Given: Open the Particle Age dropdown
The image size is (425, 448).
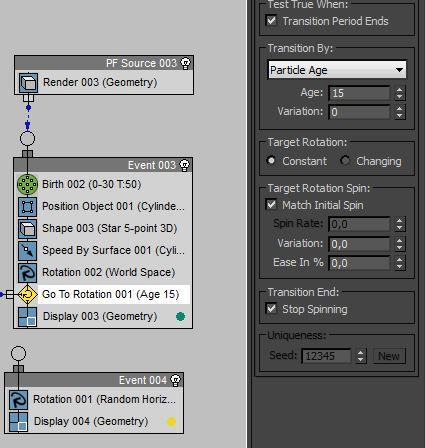Looking at the screenshot, I should coord(337,70).
